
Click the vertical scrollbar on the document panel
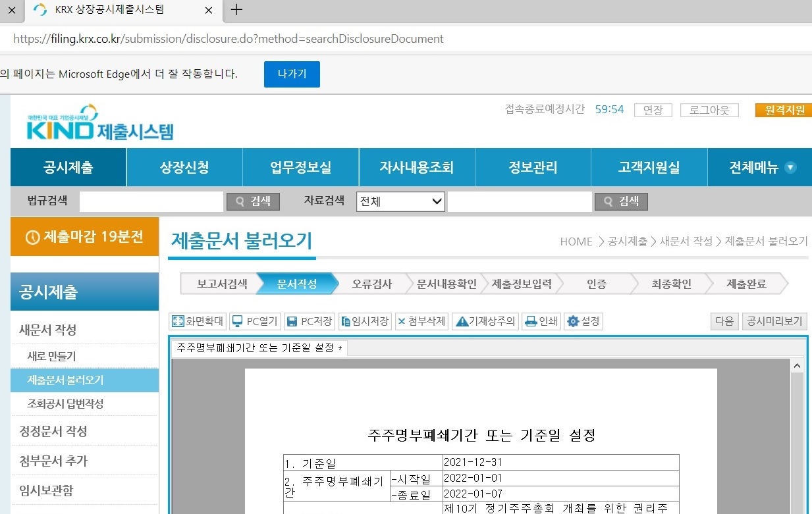coord(797,428)
